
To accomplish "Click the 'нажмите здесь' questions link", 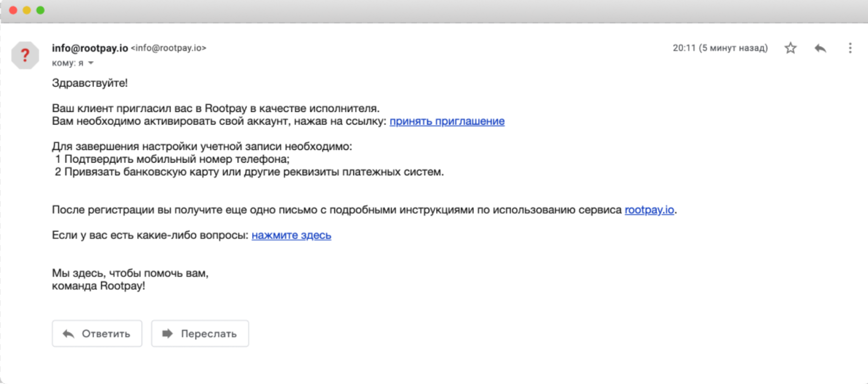I will (x=291, y=235).
